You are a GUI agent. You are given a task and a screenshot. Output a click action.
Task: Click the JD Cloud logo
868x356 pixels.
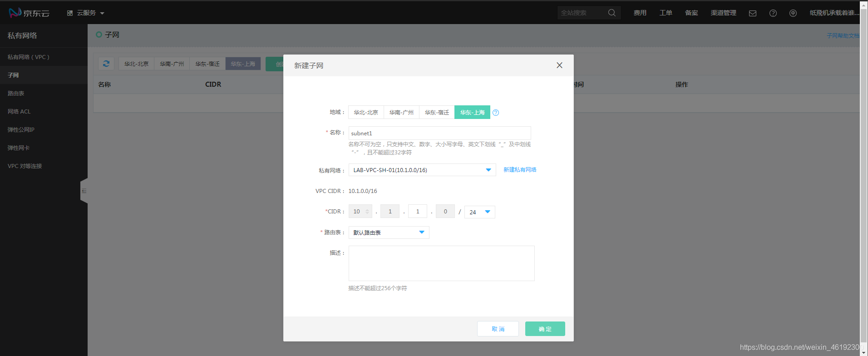pos(29,13)
